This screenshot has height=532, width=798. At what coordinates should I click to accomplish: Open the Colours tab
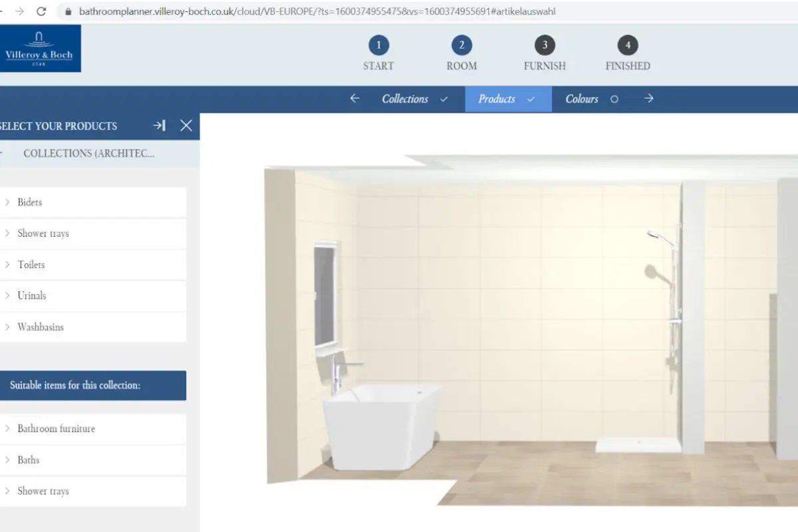(x=582, y=98)
